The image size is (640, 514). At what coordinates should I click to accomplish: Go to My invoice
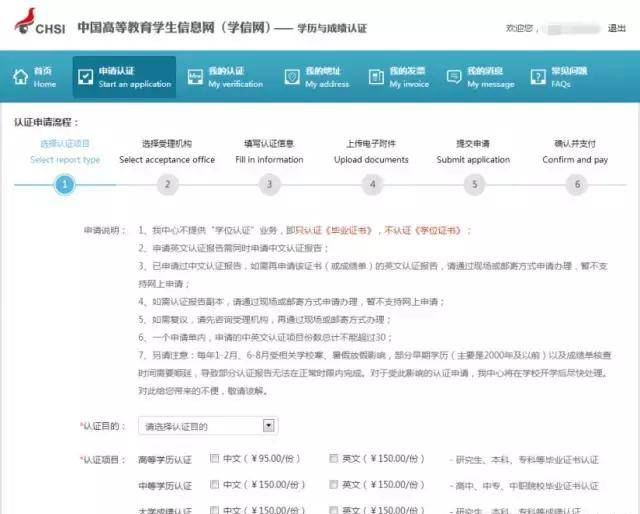[399, 77]
